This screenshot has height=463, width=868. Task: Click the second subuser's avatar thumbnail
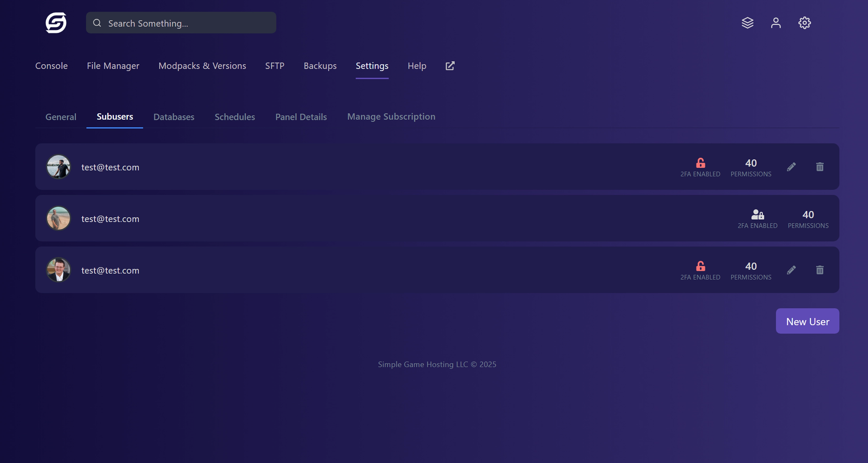pyautogui.click(x=58, y=218)
